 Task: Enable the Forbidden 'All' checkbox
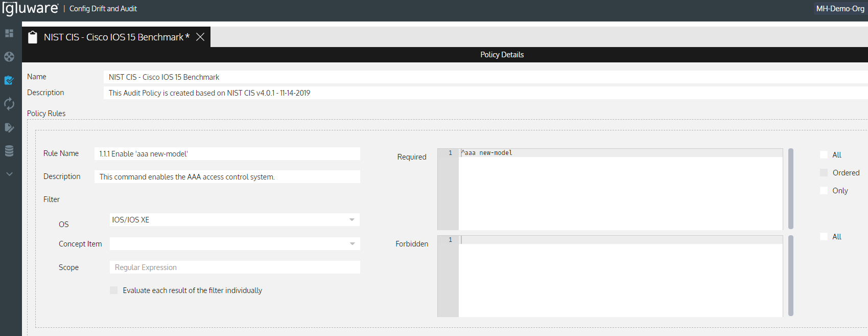tap(824, 237)
